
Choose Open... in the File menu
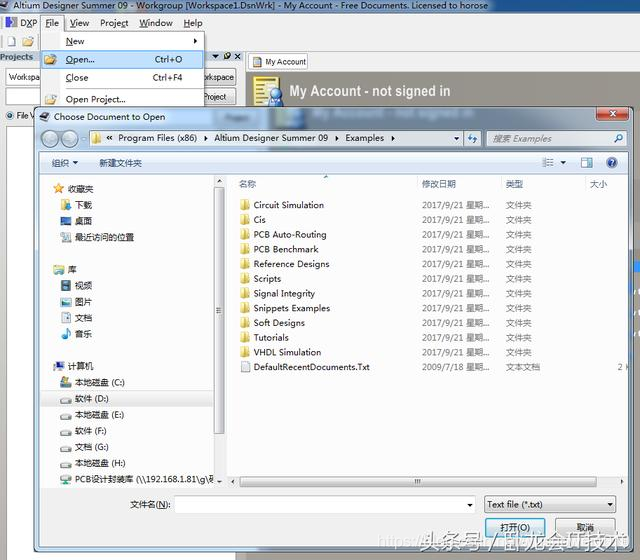pyautogui.click(x=122, y=60)
